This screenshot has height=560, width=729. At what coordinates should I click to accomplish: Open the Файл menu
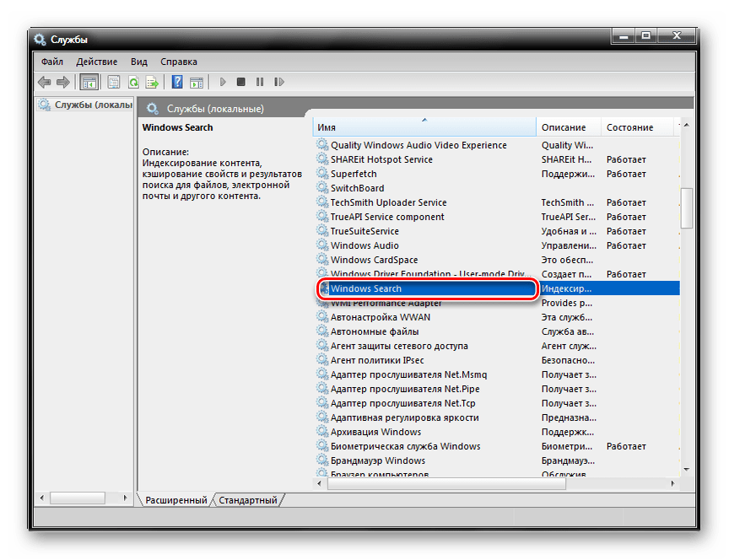point(51,62)
